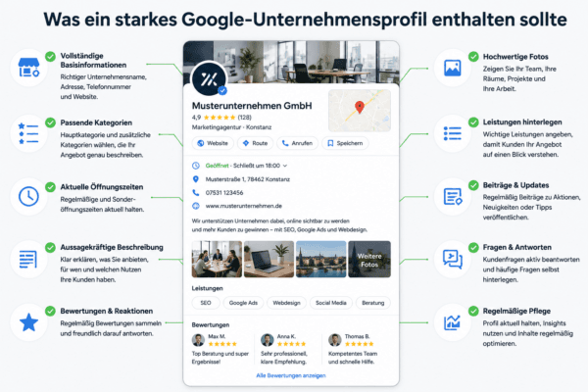Click the green checkmark next to Bewertungen & Reaktionen
The height and width of the screenshot is (392, 588).
[50, 311]
